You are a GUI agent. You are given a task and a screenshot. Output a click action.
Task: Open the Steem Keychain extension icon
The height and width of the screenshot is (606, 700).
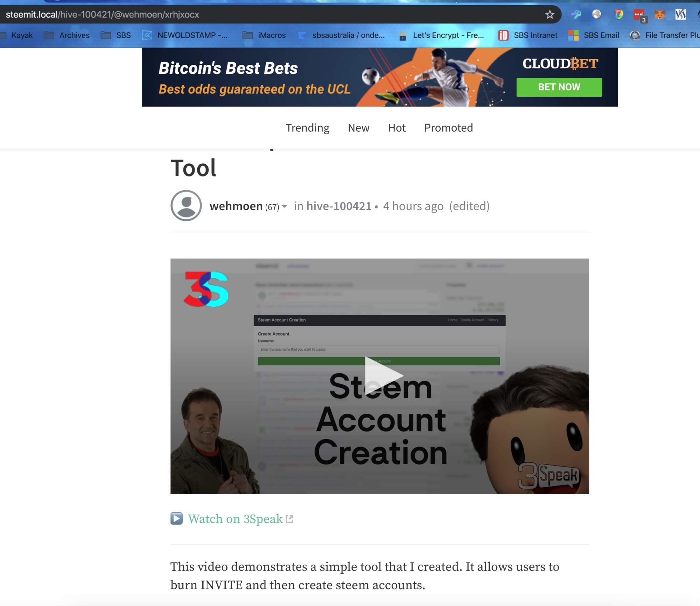680,14
